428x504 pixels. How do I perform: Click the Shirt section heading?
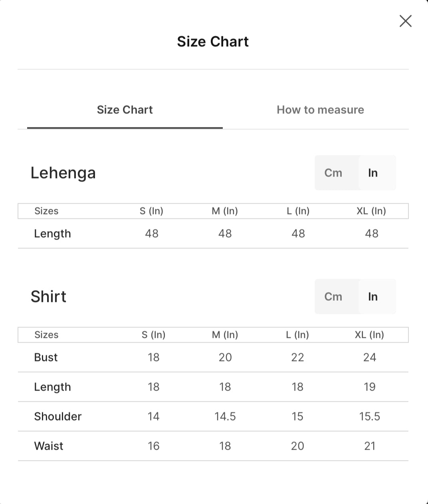[x=48, y=297]
